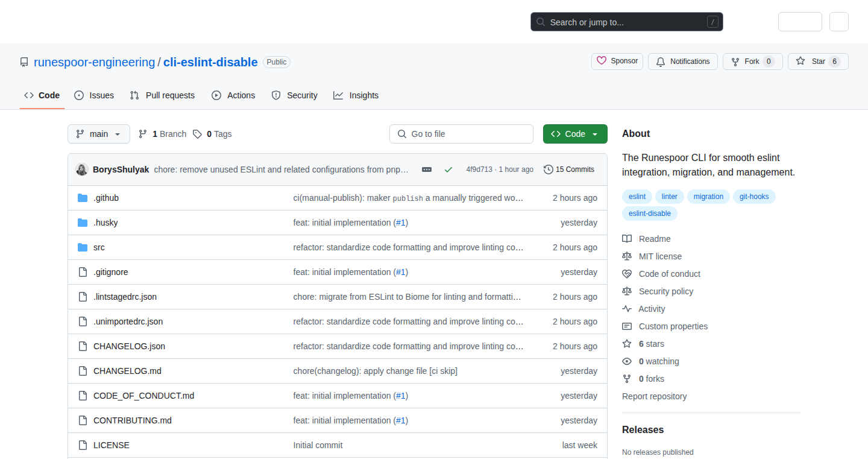
Task: Switch to the Code tab
Action: [42, 95]
